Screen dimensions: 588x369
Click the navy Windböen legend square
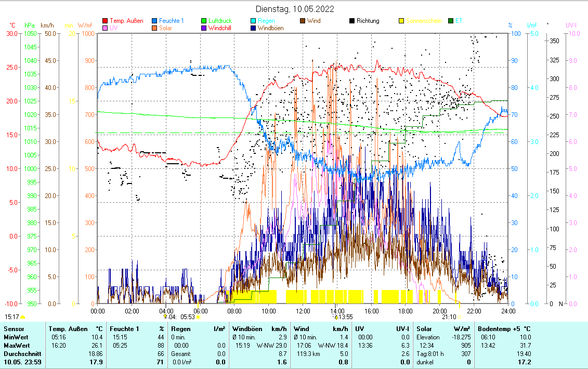click(x=253, y=28)
